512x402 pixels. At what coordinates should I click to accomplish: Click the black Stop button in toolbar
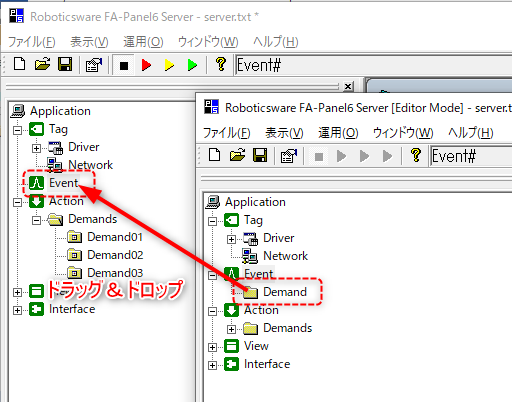124,65
